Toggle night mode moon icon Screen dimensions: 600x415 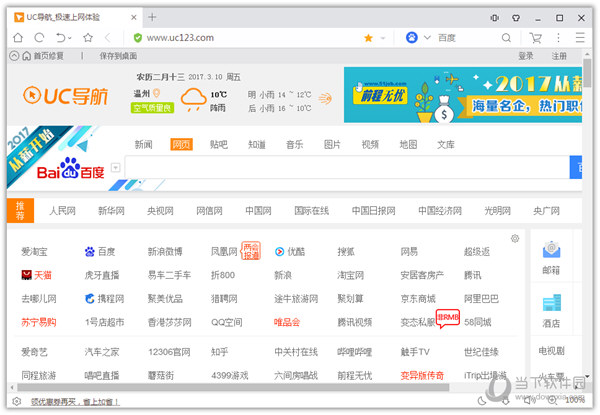coord(483,401)
